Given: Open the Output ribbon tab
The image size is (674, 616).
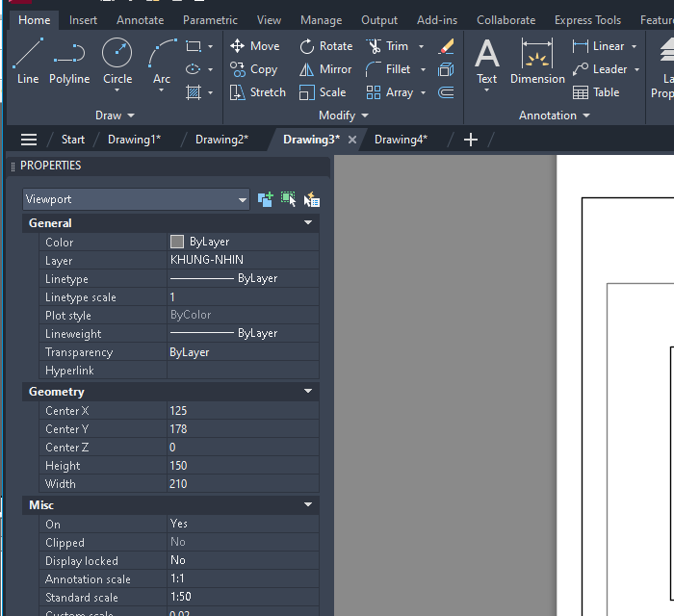Looking at the screenshot, I should coord(379,20).
